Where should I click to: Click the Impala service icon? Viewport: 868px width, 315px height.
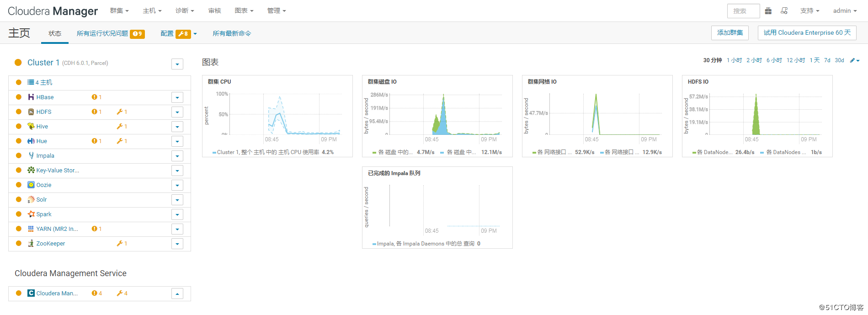click(31, 155)
